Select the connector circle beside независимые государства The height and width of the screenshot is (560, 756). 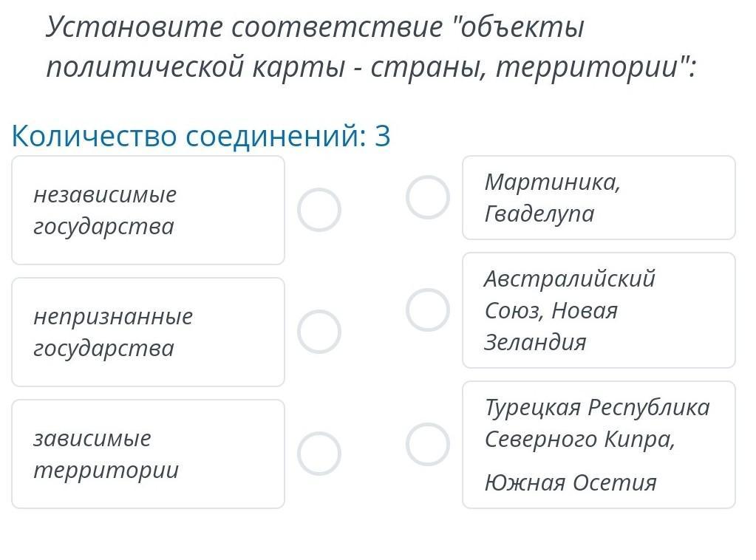click(x=319, y=210)
